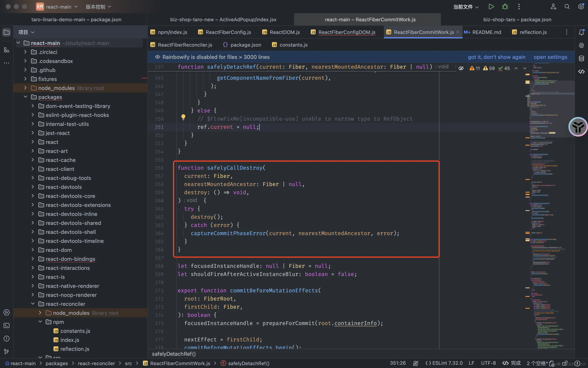Open the problems alert icon in status bar

pos(577,363)
